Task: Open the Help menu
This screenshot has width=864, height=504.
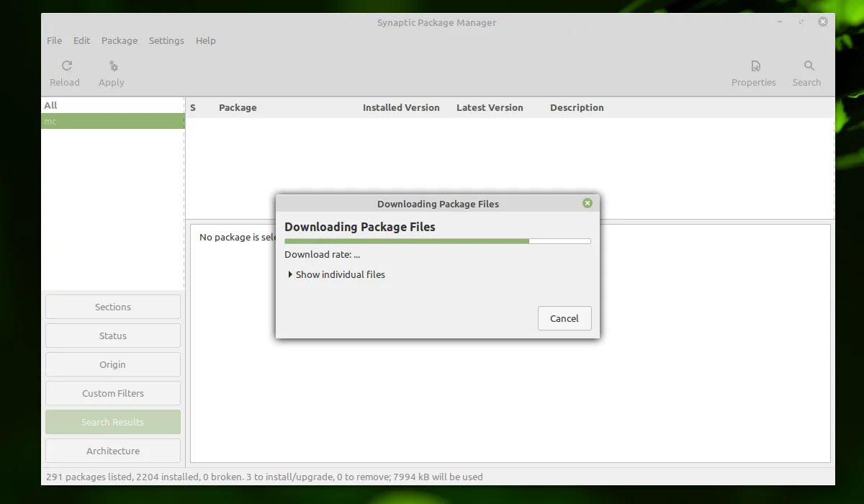Action: point(206,40)
